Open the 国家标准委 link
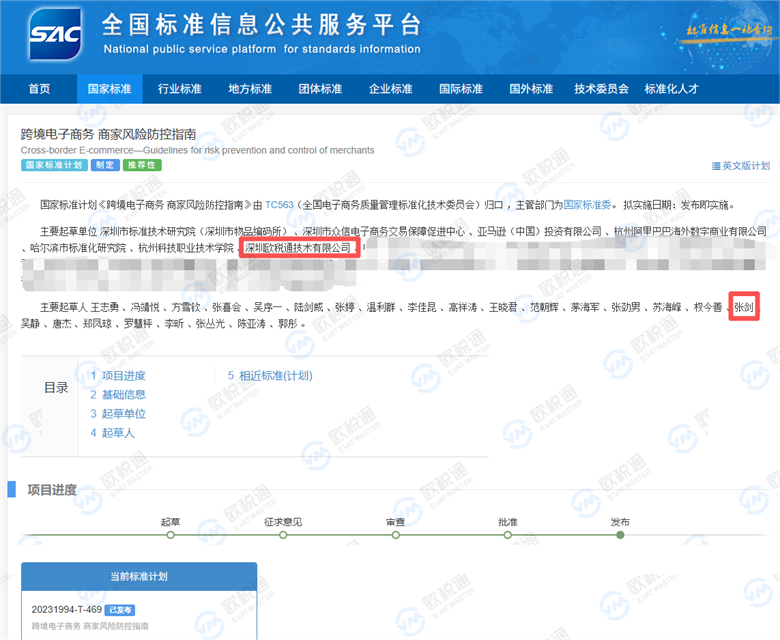 click(586, 204)
